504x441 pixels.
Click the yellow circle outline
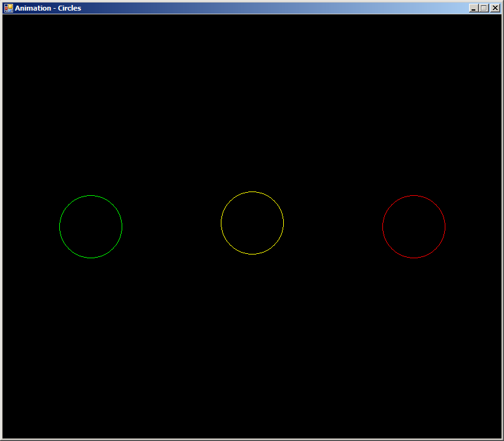[x=253, y=223]
